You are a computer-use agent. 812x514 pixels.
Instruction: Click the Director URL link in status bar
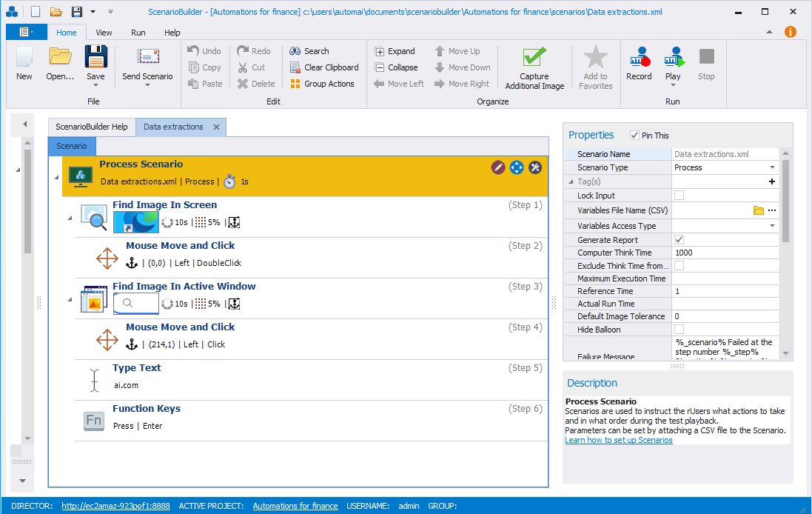pos(115,506)
